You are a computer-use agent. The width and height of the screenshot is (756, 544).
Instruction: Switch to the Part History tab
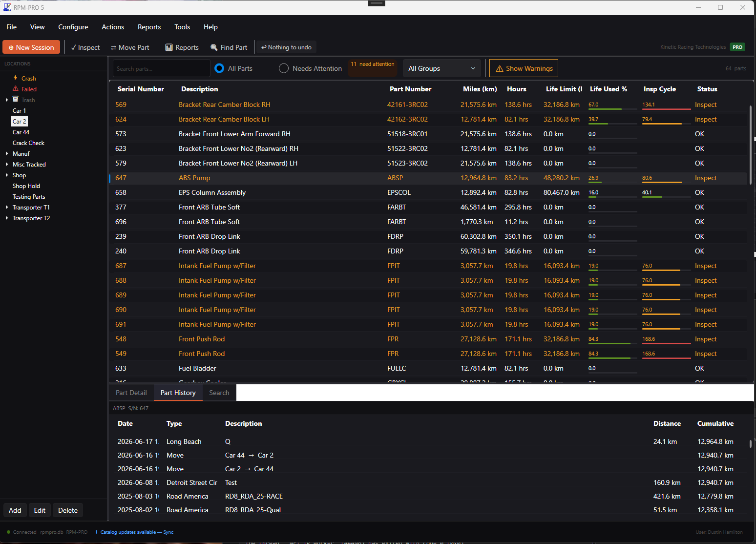click(x=178, y=393)
